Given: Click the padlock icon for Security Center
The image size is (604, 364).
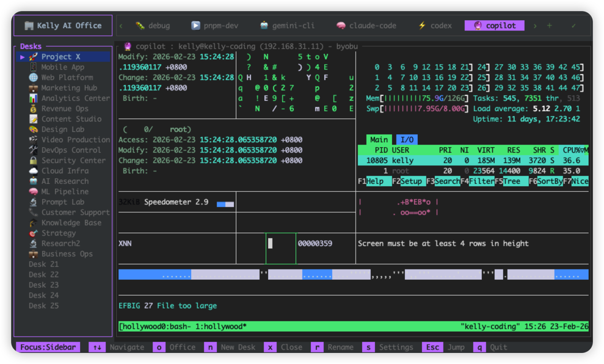Looking at the screenshot, I should [x=33, y=161].
